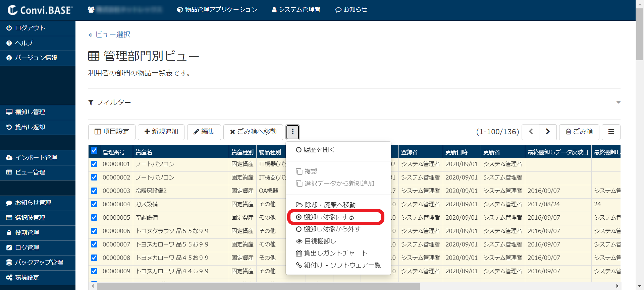This screenshot has width=644, height=290.
Task: Go to next page of results
Action: (x=548, y=132)
